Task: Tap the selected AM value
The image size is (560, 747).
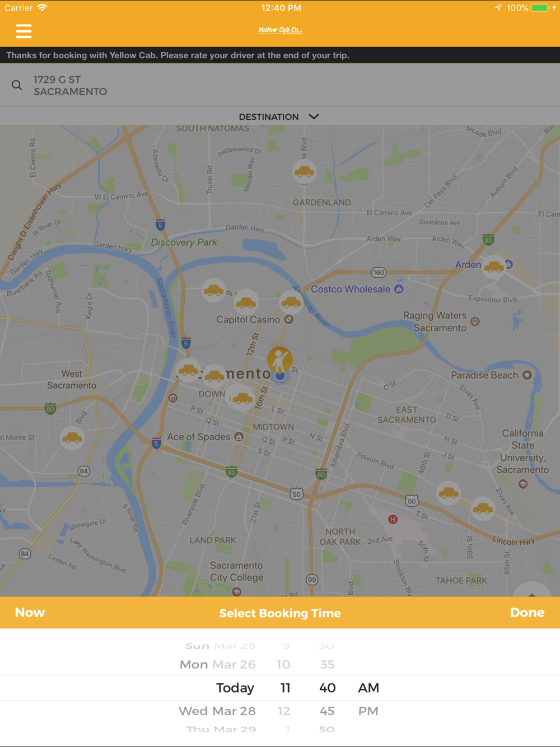Action: click(368, 688)
